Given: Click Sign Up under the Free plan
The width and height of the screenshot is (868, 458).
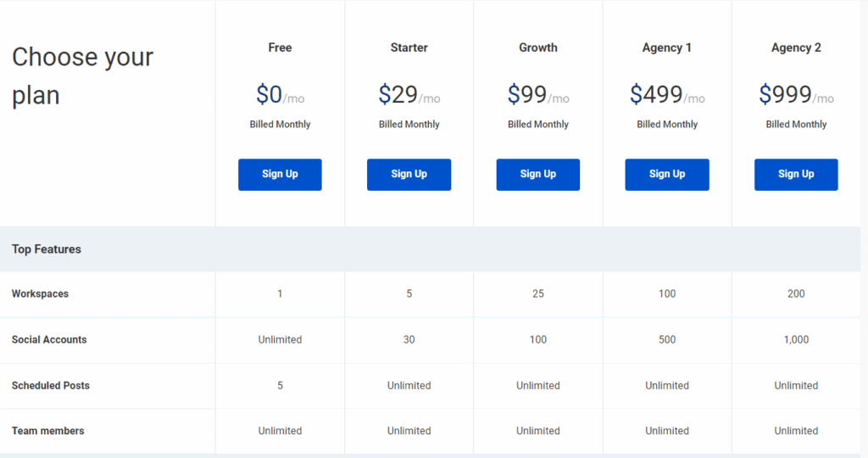Looking at the screenshot, I should point(280,175).
